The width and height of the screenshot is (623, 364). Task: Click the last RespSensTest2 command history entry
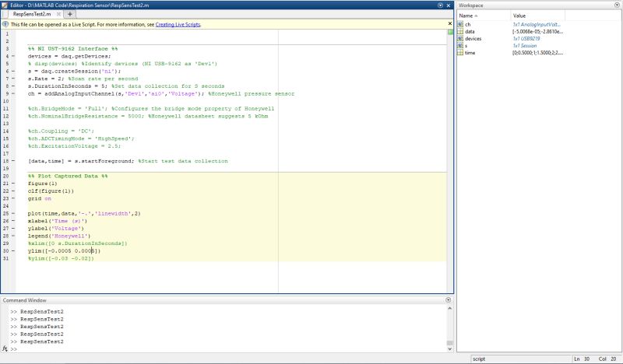[x=42, y=341]
